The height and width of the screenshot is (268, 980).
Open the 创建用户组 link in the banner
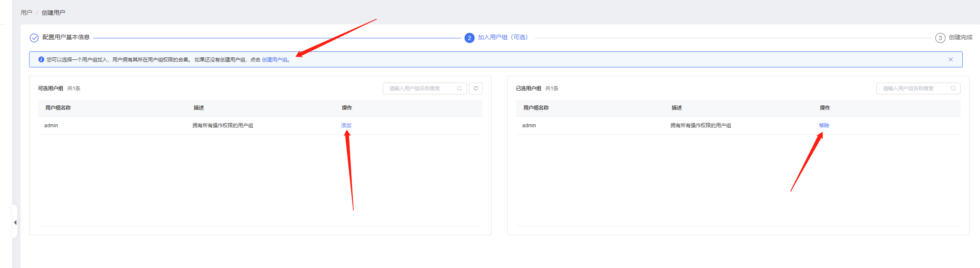coord(275,60)
